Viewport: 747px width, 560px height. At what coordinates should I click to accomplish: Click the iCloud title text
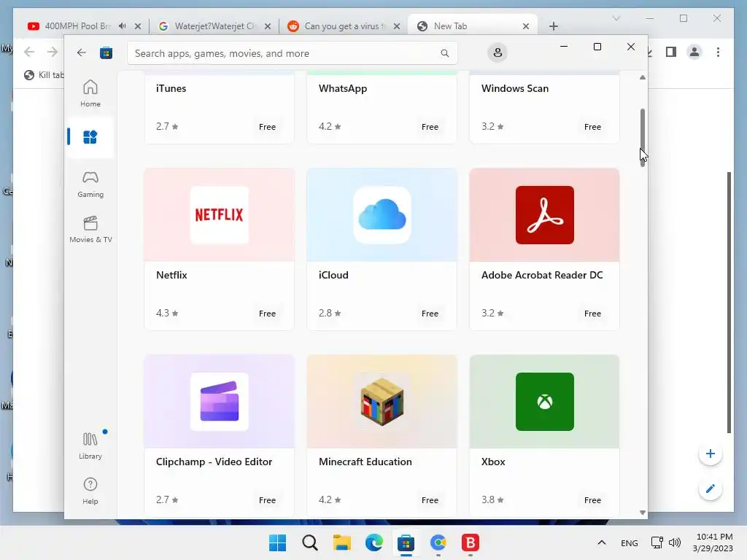point(333,275)
